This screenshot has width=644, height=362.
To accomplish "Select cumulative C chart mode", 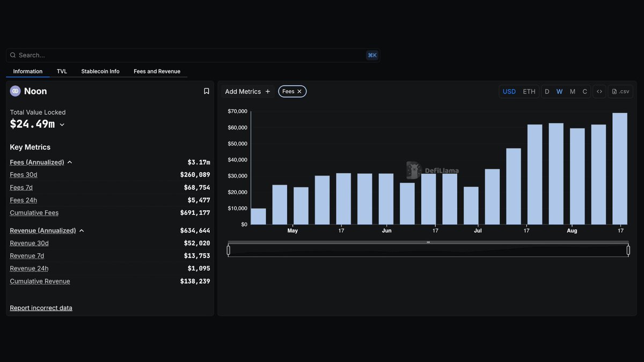I will pos(585,92).
